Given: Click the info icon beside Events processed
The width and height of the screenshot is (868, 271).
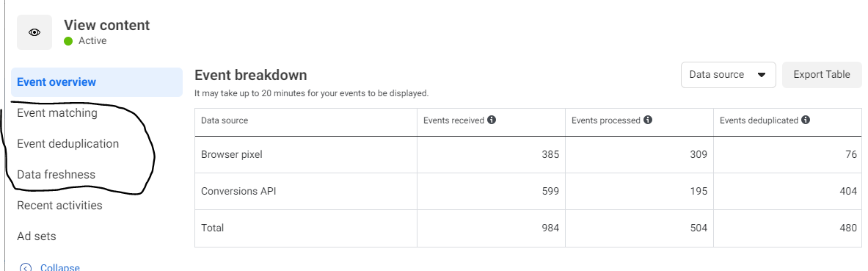Looking at the screenshot, I should [x=648, y=120].
